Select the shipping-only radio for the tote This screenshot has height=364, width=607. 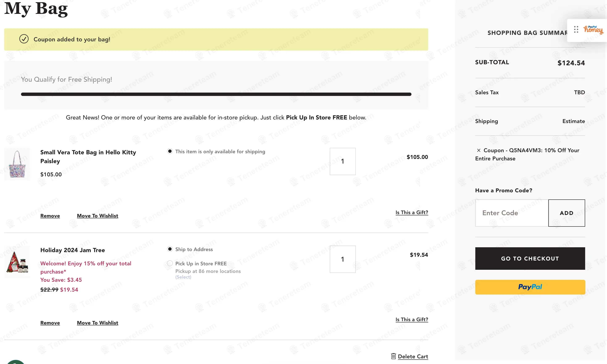170,151
